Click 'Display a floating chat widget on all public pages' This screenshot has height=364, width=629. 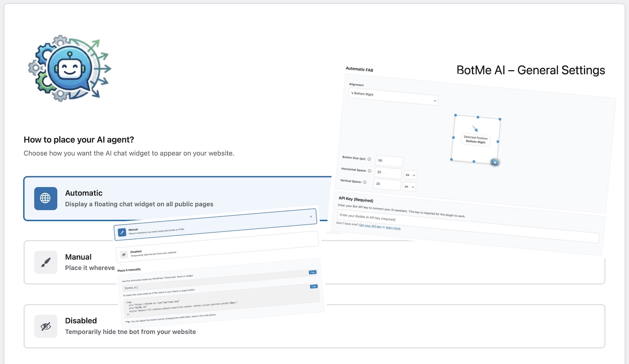pyautogui.click(x=139, y=204)
